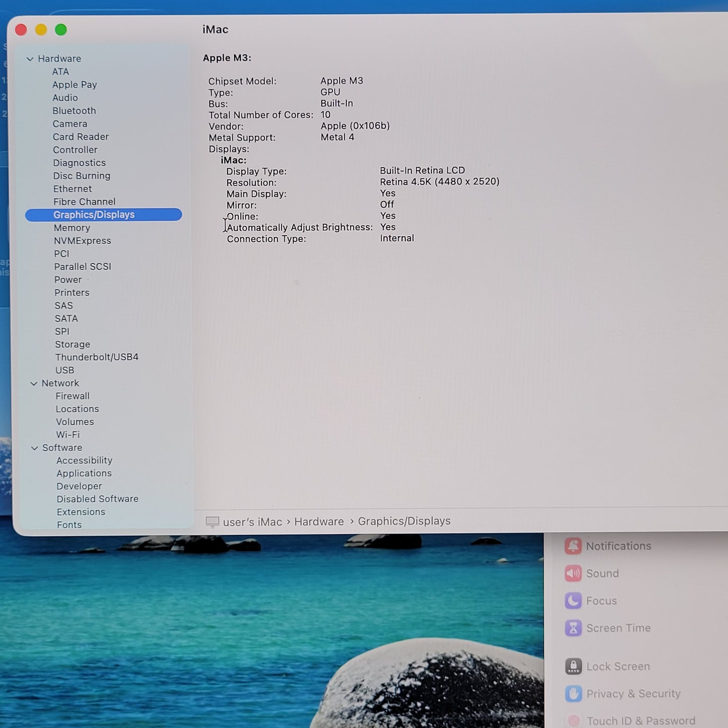This screenshot has height=728, width=728.
Task: Close the iMac System Information window
Action: 21,30
